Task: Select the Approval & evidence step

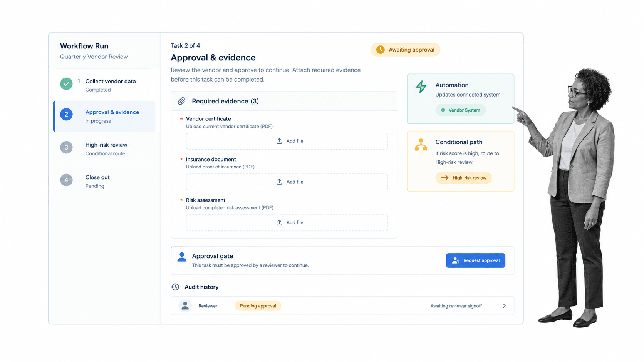Action: click(x=104, y=116)
